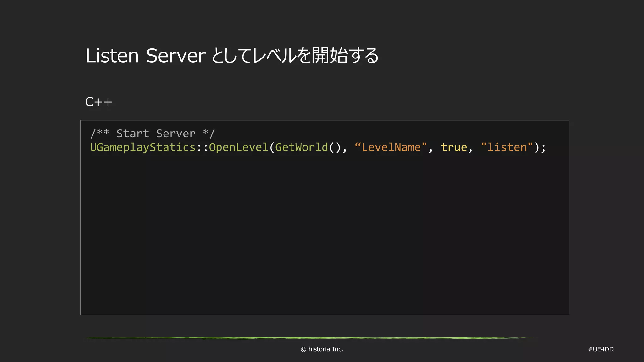
Task: Select the 'C++' label above the code box
Action: (99, 102)
